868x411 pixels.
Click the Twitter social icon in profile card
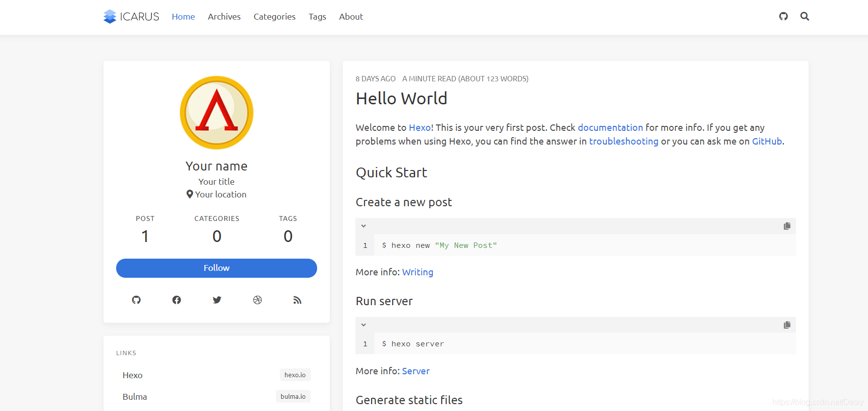[217, 300]
